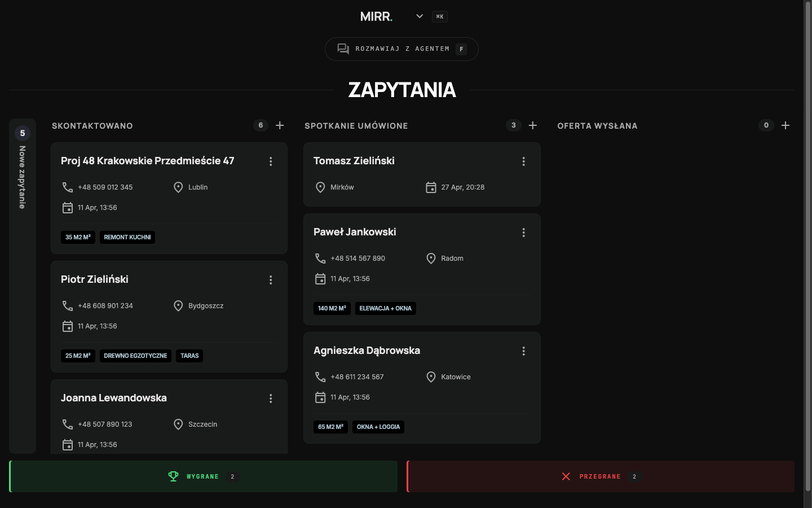The image size is (812, 508).
Task: Click phone icon beside +48 507 890 123
Action: coord(68,424)
